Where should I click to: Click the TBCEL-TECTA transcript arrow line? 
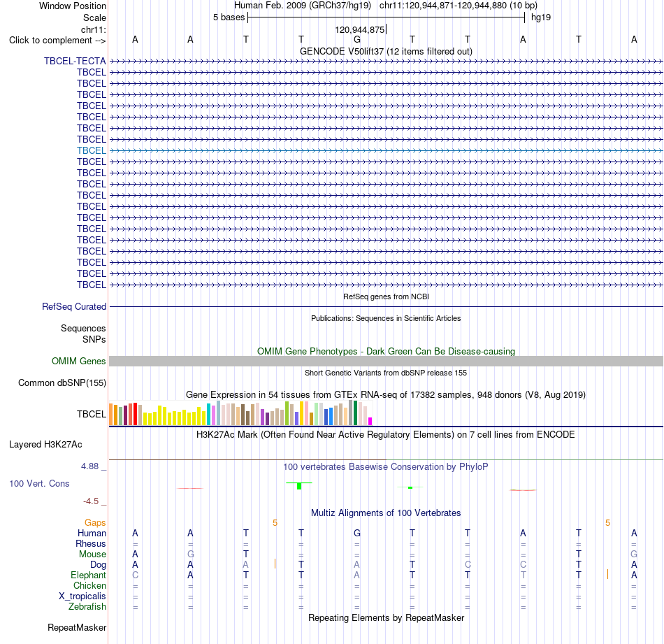point(386,61)
